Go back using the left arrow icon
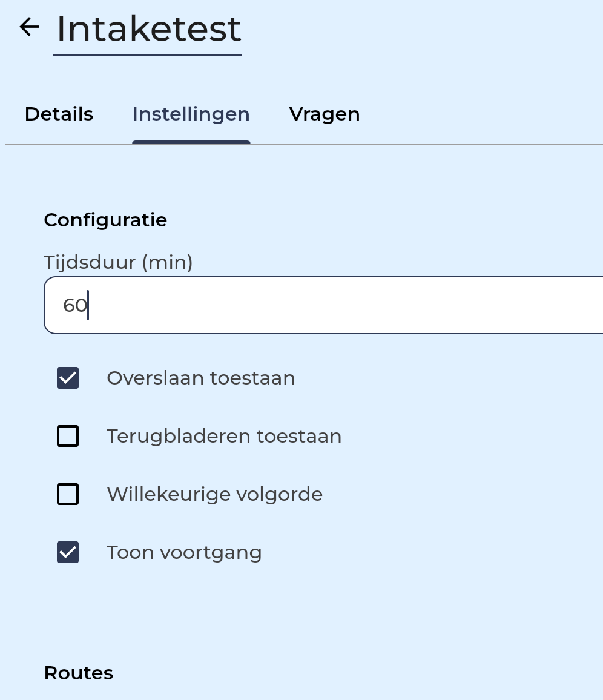Image resolution: width=603 pixels, height=700 pixels. [x=29, y=27]
